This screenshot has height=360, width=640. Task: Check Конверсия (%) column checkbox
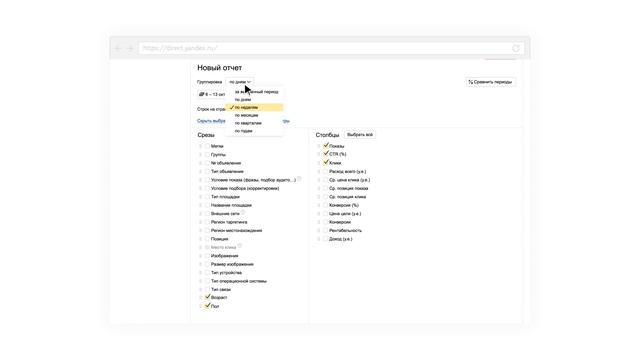[325, 205]
